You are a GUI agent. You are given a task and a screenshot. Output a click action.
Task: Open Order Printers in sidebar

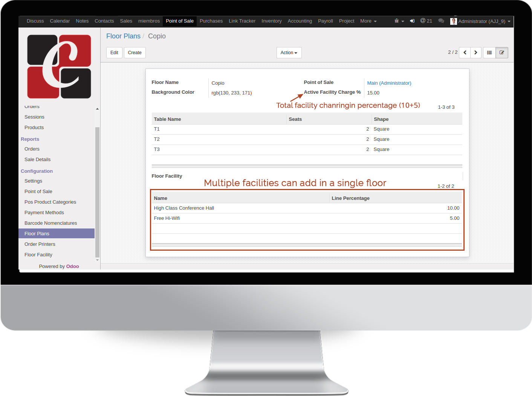tap(40, 244)
